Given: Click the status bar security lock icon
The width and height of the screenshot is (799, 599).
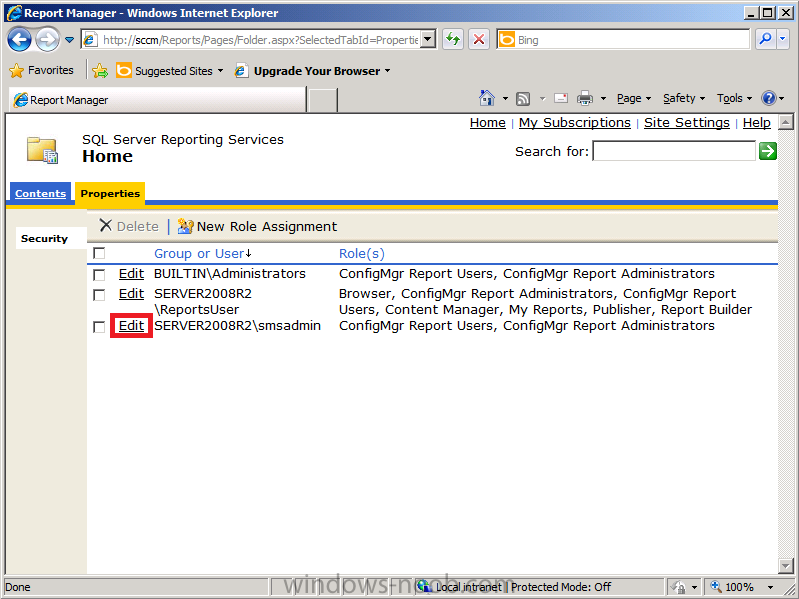Looking at the screenshot, I should tap(679, 587).
